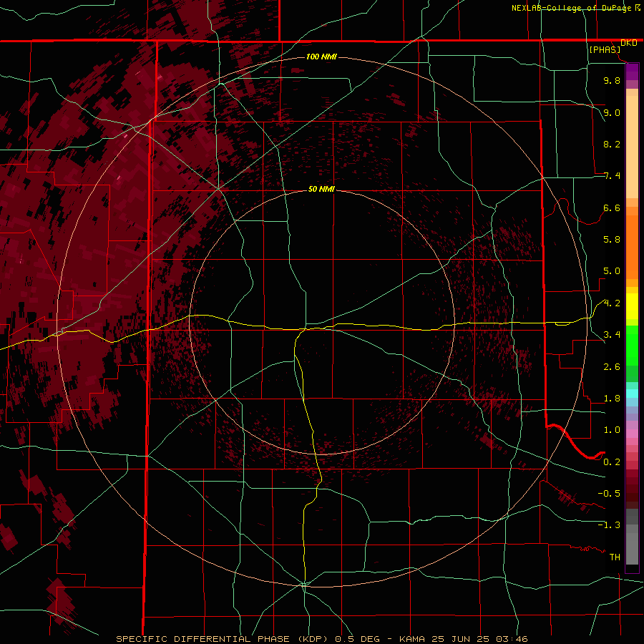
Task: Click the 8.2 value on the color scale
Action: coord(612,144)
